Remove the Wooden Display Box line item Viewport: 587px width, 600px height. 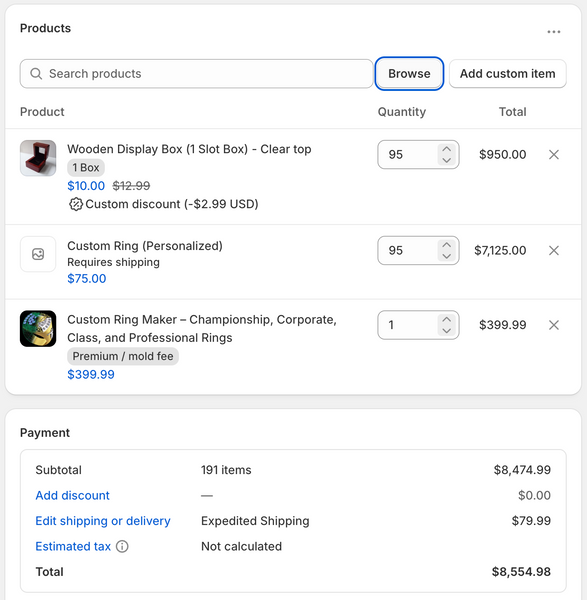(x=554, y=155)
